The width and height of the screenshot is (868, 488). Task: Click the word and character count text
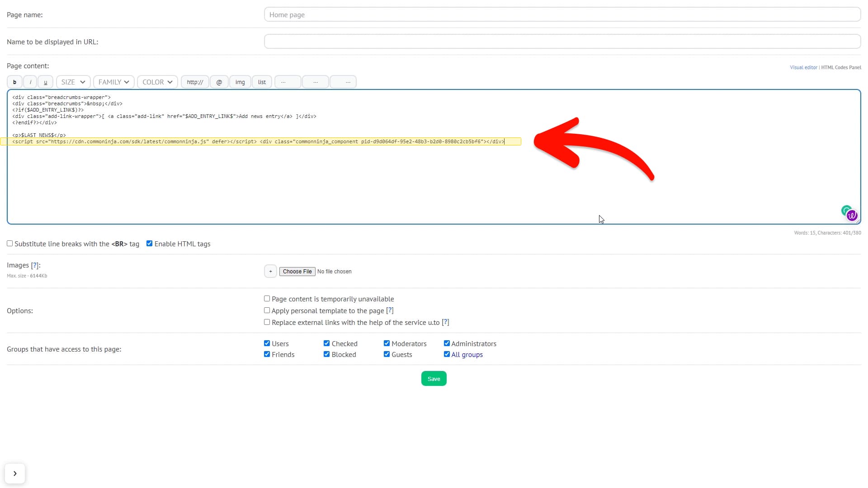coord(827,233)
